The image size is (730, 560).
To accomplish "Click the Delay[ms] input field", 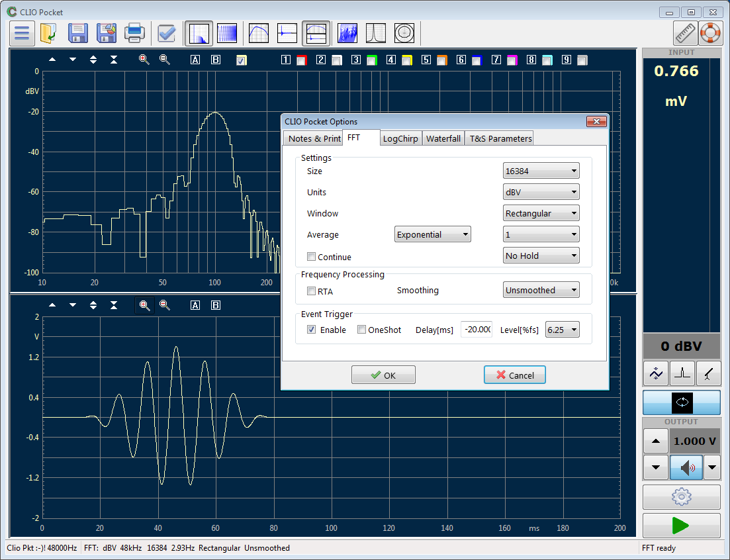I will click(477, 329).
